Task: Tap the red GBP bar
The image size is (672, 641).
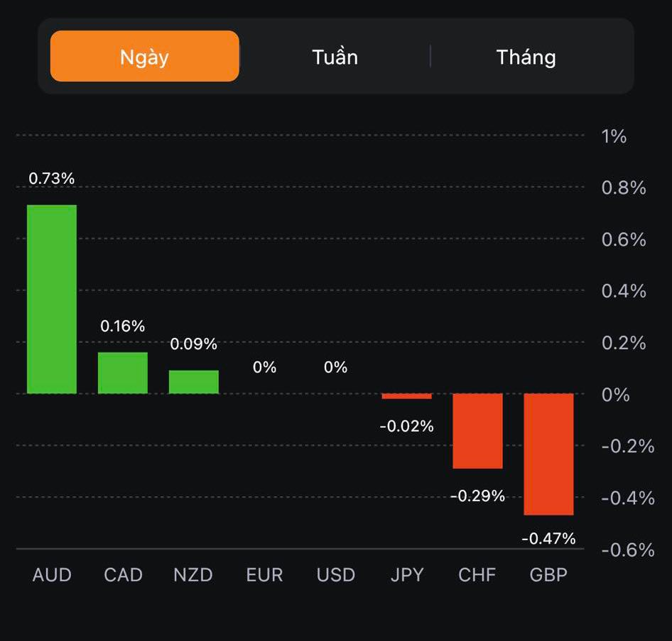Action: click(548, 454)
